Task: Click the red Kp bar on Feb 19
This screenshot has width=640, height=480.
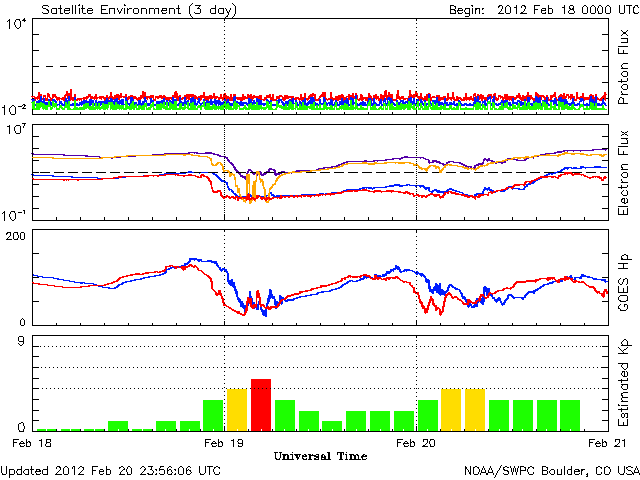Action: 261,405
